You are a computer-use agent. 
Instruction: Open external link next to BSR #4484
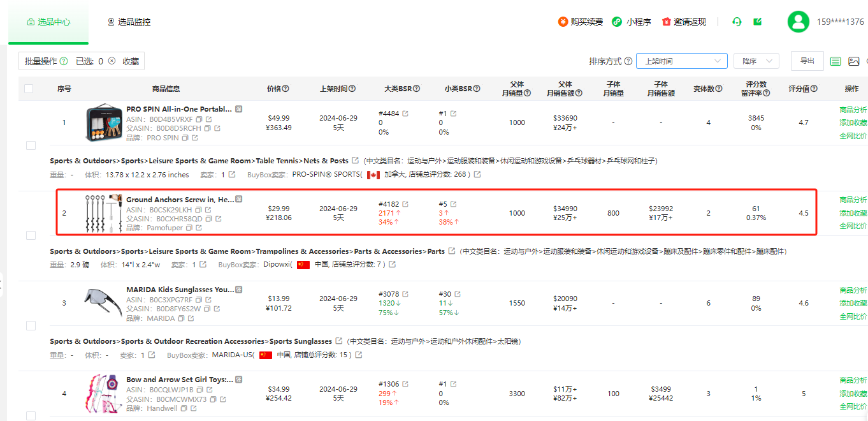[x=405, y=114]
